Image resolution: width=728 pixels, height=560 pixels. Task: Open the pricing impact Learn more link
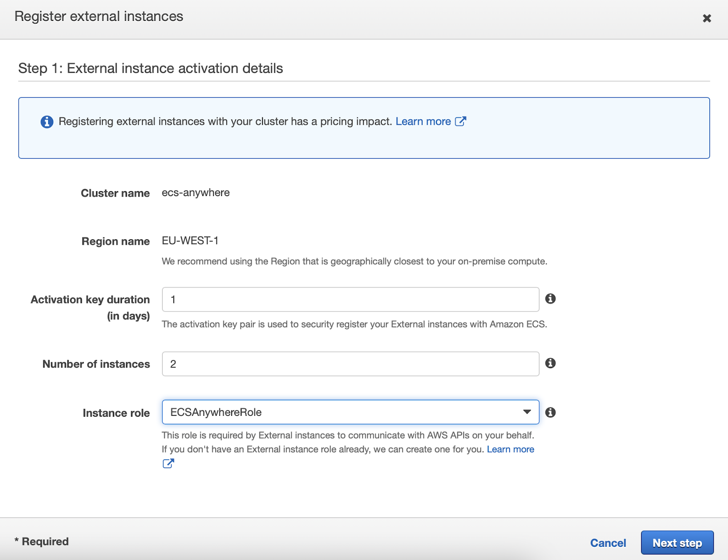coord(423,121)
